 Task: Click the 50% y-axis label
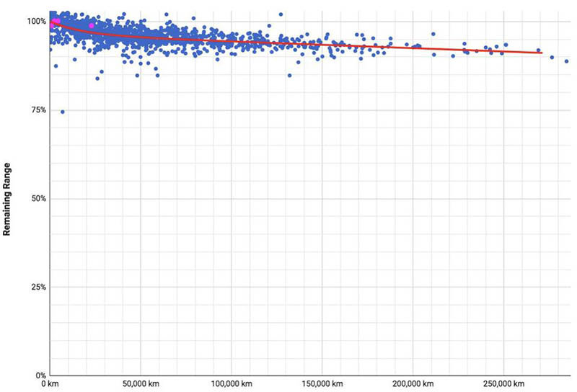point(38,199)
